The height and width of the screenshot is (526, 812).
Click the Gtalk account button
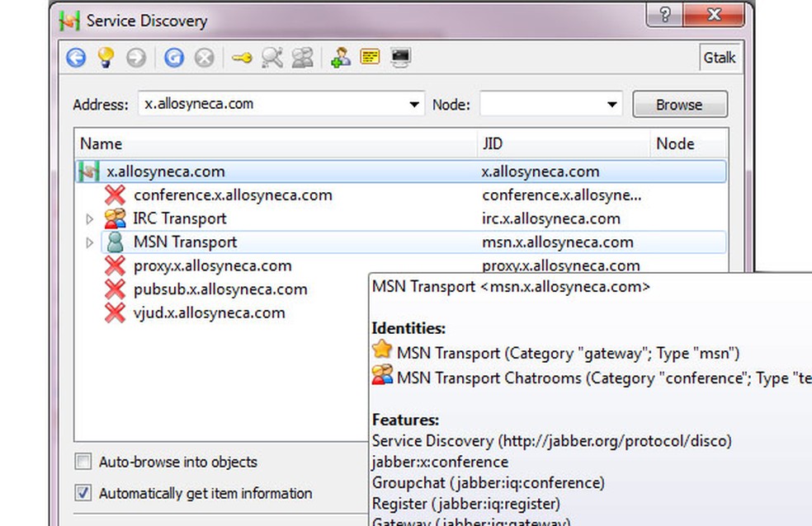point(720,58)
